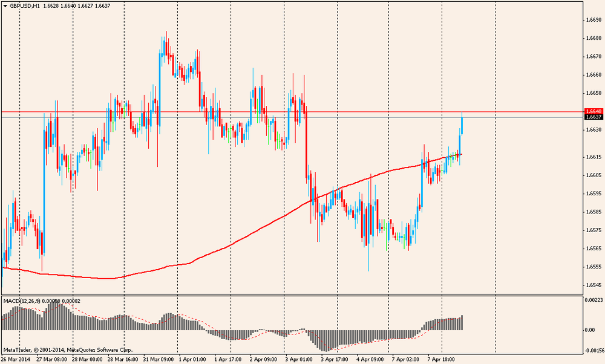Click the 31 Mar 09:00 time label
The height and width of the screenshot is (364, 605).
tap(159, 359)
